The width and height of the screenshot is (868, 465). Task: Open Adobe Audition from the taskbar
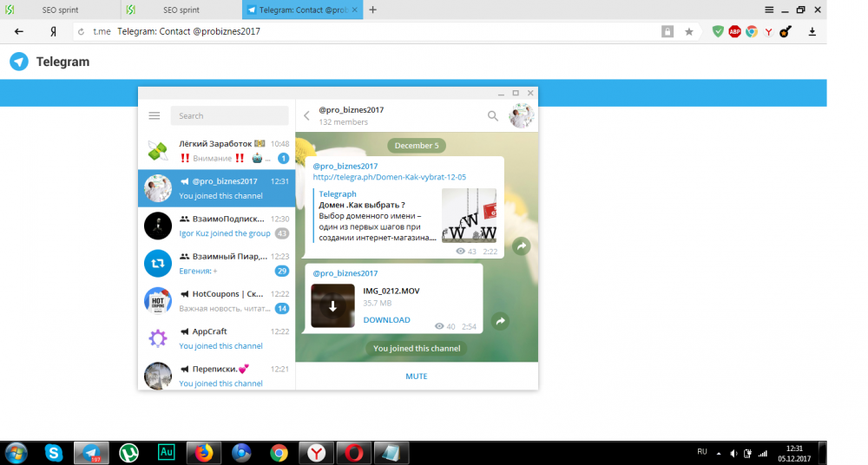[x=166, y=452]
